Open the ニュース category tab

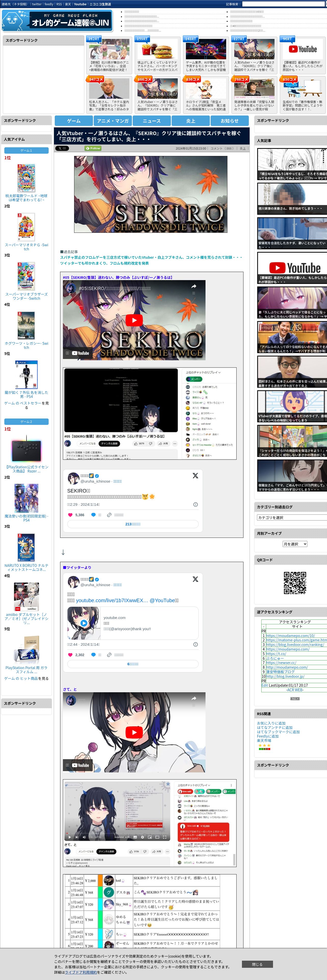pos(152,121)
